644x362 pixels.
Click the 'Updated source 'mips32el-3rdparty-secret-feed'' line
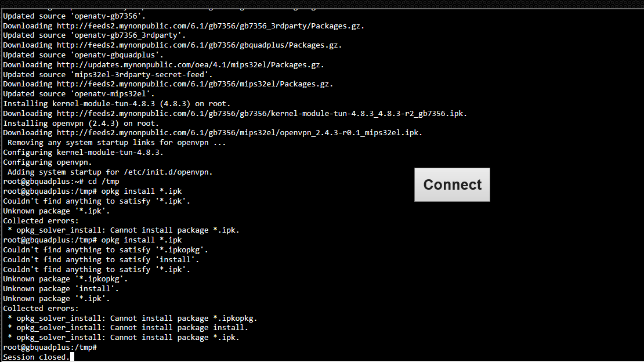pos(108,75)
